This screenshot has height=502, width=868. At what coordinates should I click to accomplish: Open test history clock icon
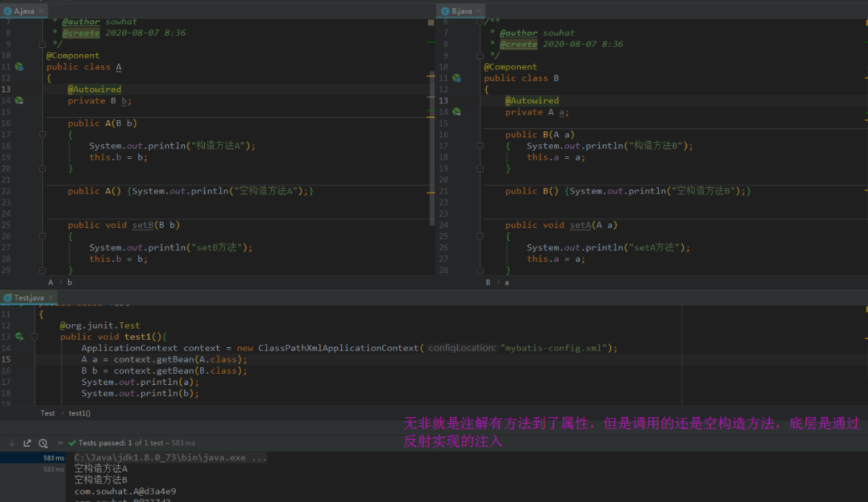(x=43, y=443)
